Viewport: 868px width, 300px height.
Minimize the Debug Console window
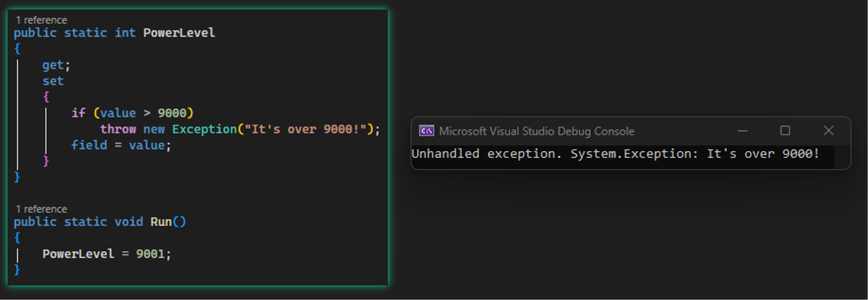tap(744, 131)
